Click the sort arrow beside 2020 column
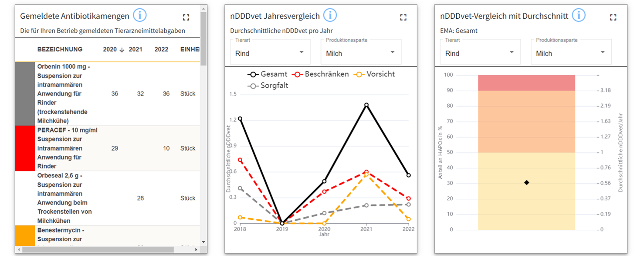Screen dimensions: 644x256 [122, 50]
